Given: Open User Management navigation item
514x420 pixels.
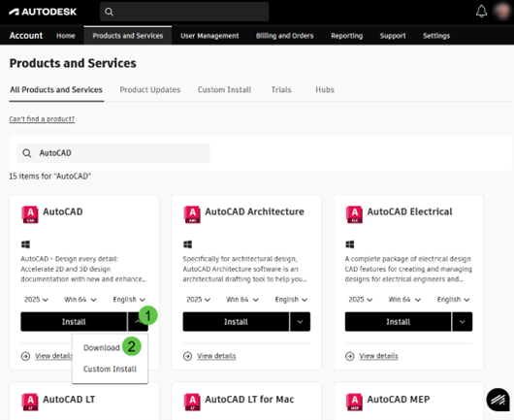Looking at the screenshot, I should (x=209, y=36).
